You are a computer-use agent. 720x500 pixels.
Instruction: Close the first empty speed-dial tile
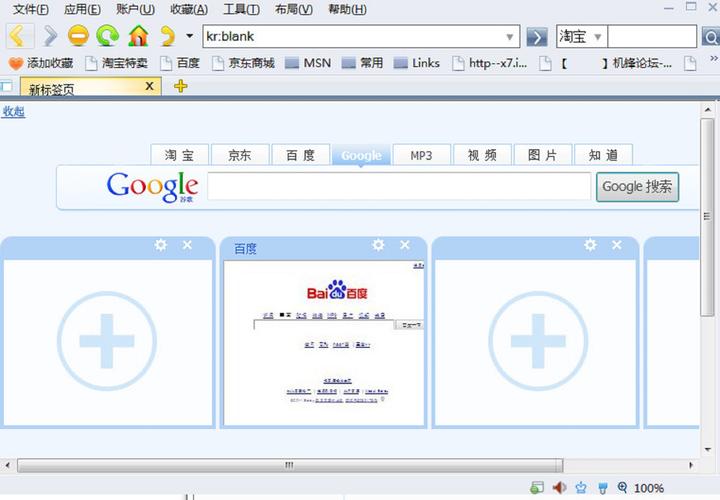187,245
